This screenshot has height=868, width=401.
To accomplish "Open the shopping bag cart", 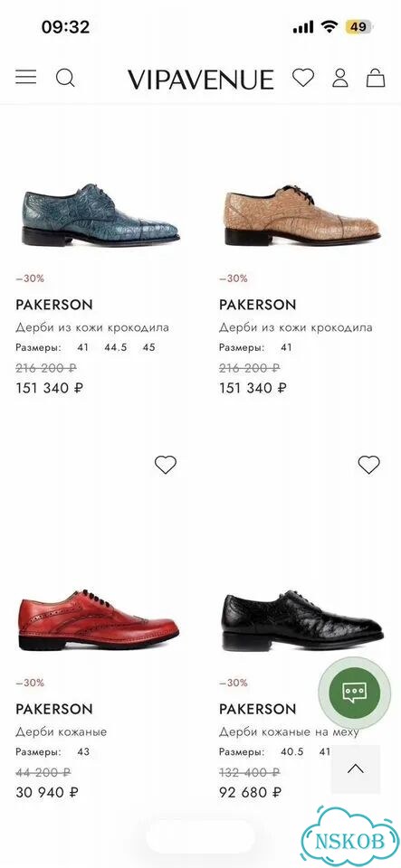I will click(376, 78).
